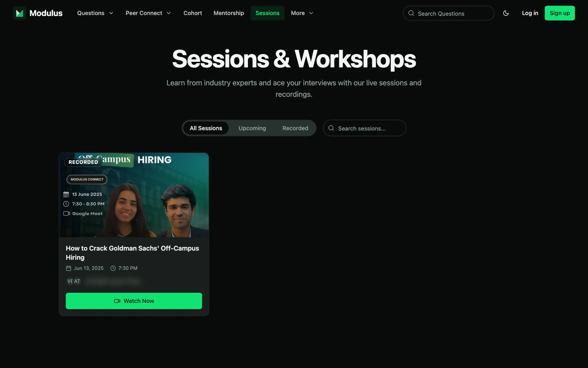Image resolution: width=588 pixels, height=368 pixels.
Task: Click the calendar icon beside Jun 13, 2025
Action: pyautogui.click(x=69, y=268)
